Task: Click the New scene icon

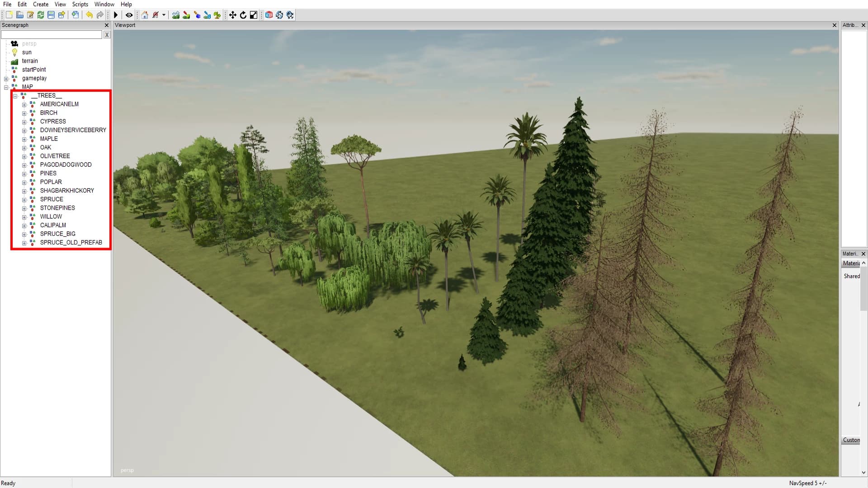Action: [x=9, y=15]
